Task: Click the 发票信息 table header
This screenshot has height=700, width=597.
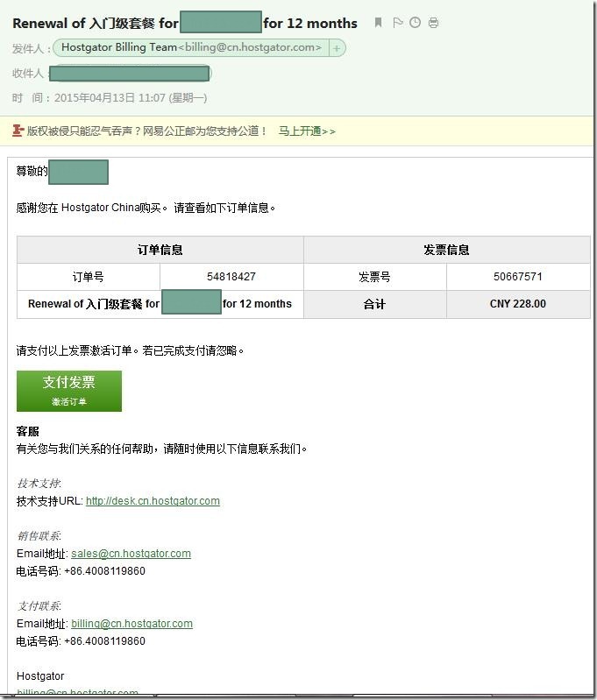Action: [446, 250]
